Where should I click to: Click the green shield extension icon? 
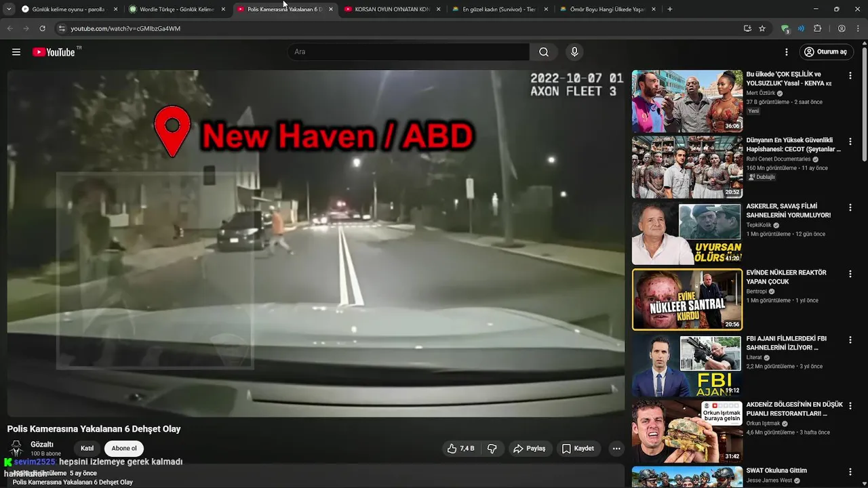click(785, 28)
